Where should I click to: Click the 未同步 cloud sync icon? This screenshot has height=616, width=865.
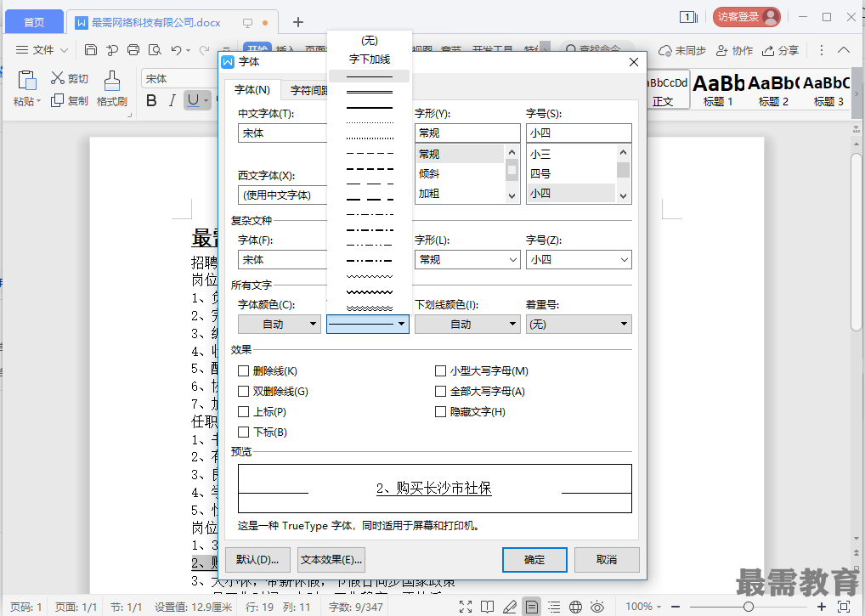[665, 51]
